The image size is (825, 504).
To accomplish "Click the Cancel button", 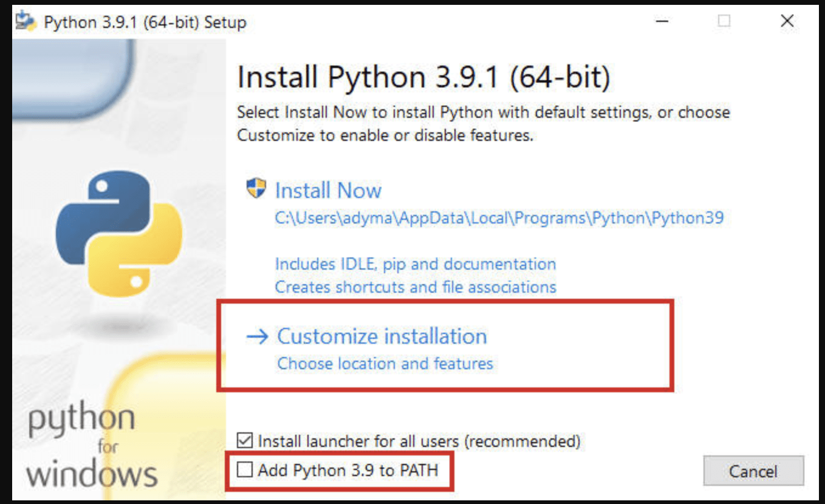I will tap(753, 471).
